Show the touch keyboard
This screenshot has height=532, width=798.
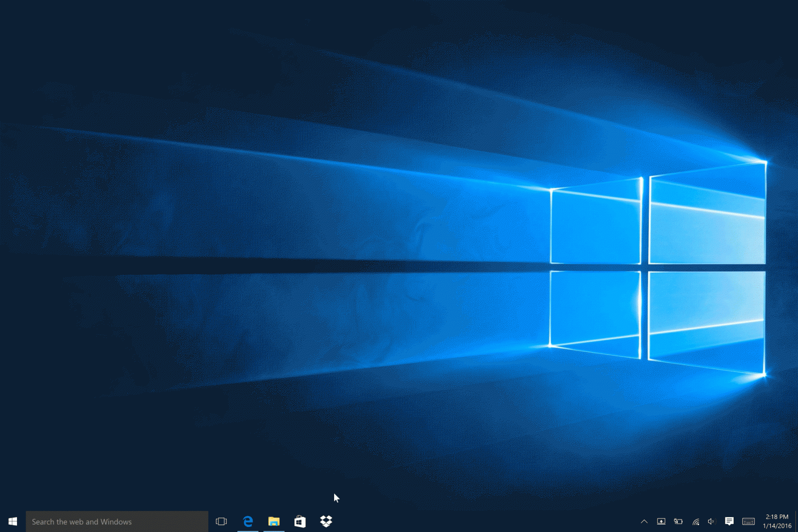[x=749, y=522]
